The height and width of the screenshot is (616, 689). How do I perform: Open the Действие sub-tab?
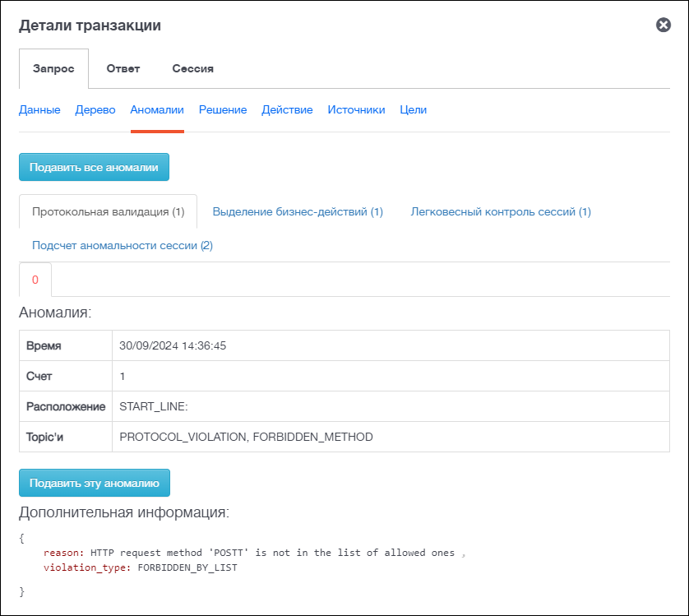287,110
